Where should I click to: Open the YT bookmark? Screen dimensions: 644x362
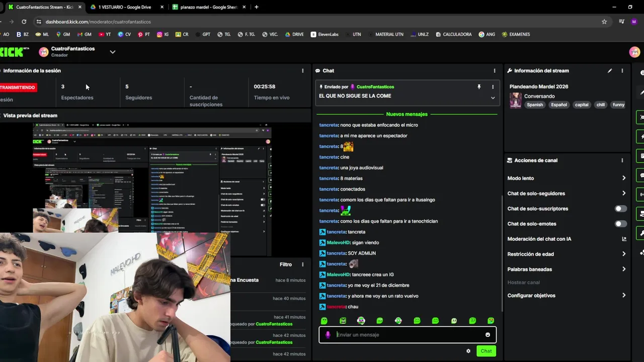105,34
